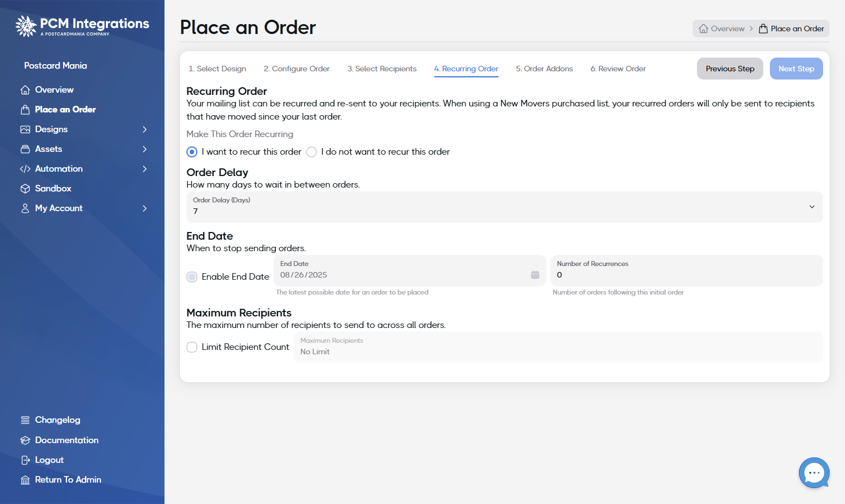Image resolution: width=845 pixels, height=504 pixels.
Task: Click the Changelog list icon
Action: [25, 420]
